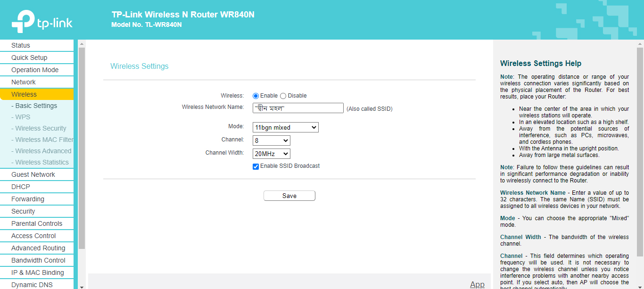Open Wireless Security submenu
Image resolution: width=644 pixels, height=289 pixels.
pos(41,128)
